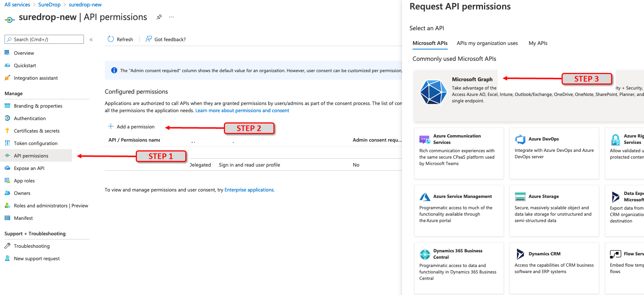Screen dimensions: 644x295
Task: Click the Expose an API icon
Action: 7,168
